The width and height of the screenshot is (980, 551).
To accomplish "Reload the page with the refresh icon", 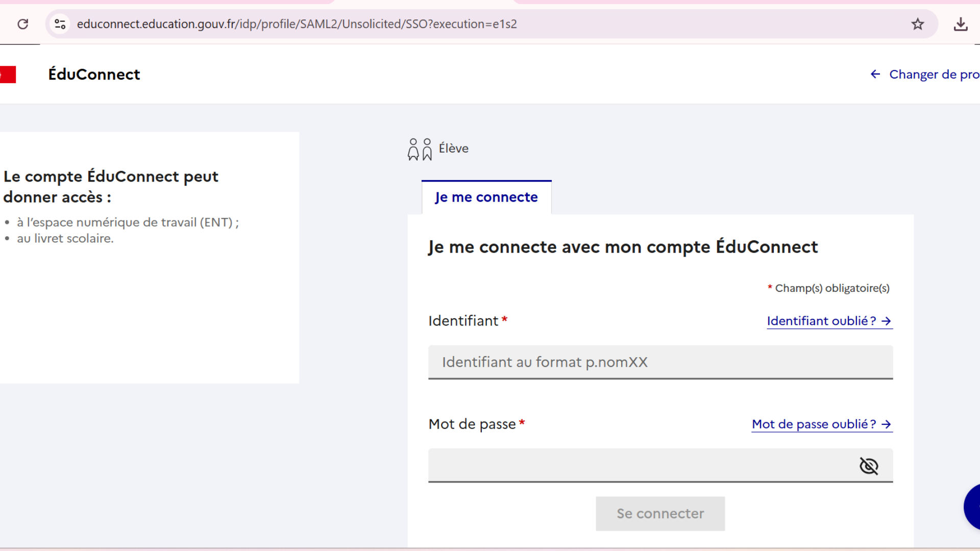I will tap(22, 24).
